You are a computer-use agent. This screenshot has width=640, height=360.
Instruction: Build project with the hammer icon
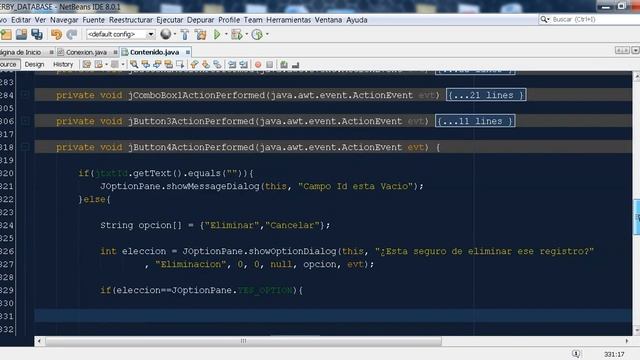185,35
